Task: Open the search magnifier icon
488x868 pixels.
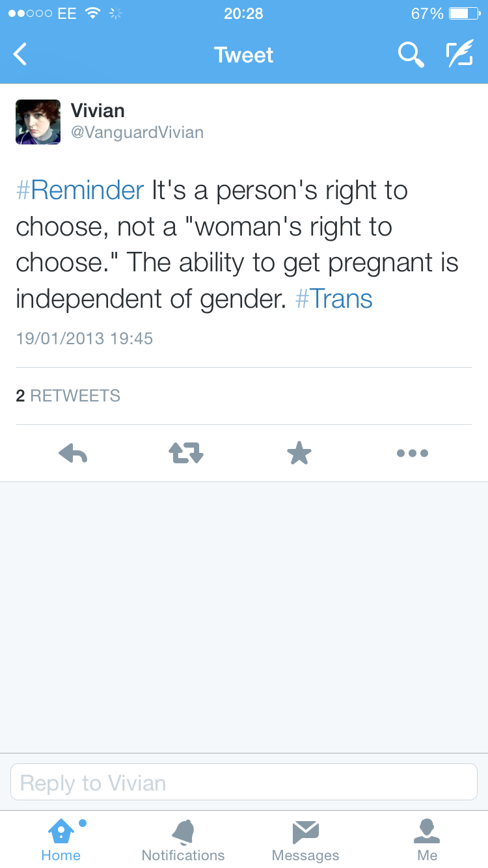Action: point(411,55)
